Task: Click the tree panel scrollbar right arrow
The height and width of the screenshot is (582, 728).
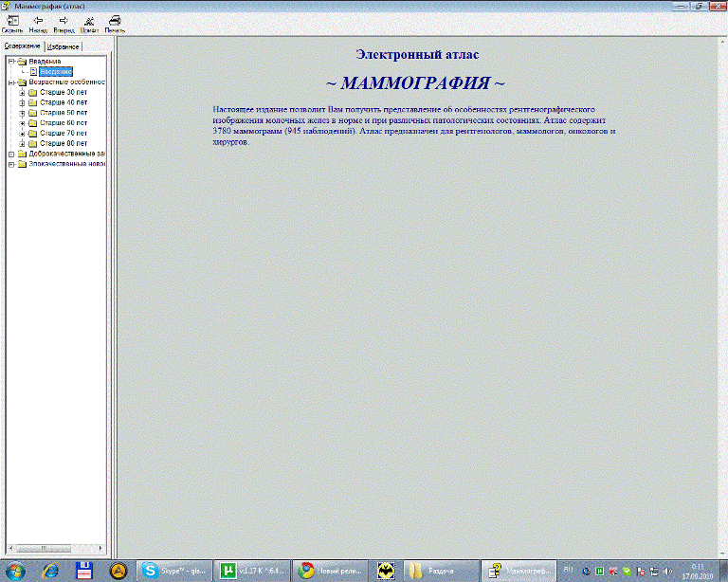Action: coord(100,548)
